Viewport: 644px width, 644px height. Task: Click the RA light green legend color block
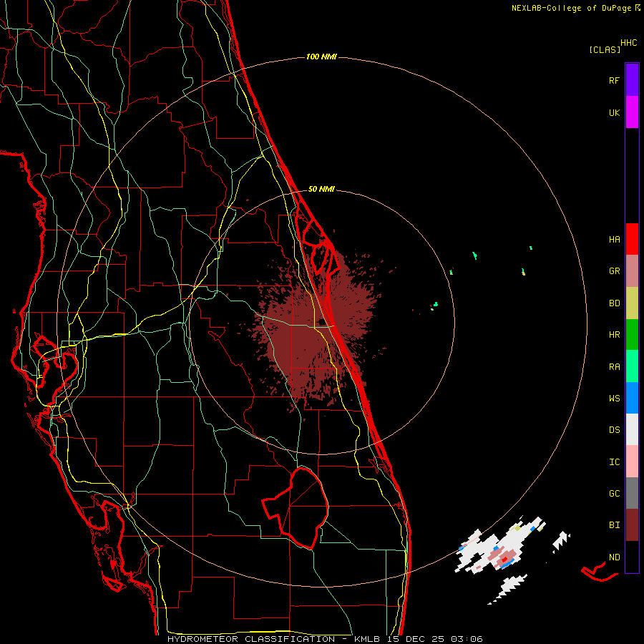(632, 366)
